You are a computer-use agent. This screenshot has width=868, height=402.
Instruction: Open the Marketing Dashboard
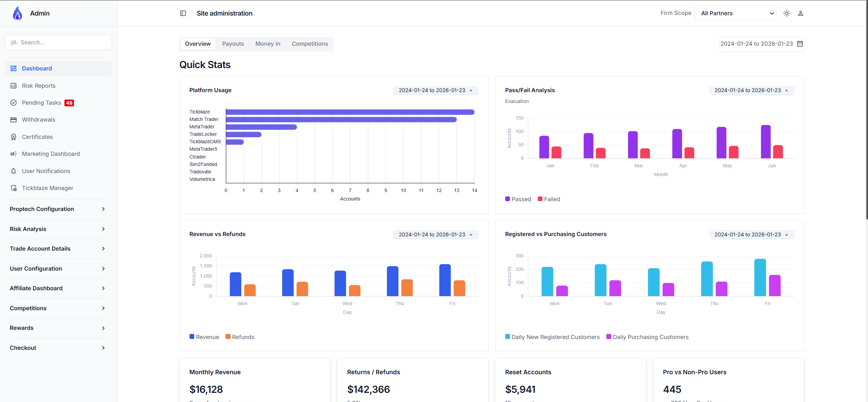coord(51,154)
